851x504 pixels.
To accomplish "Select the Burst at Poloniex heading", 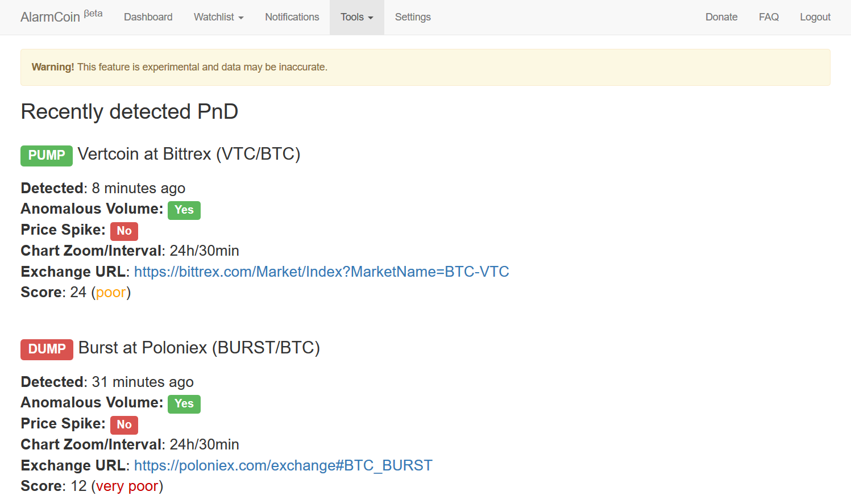I will [x=200, y=348].
